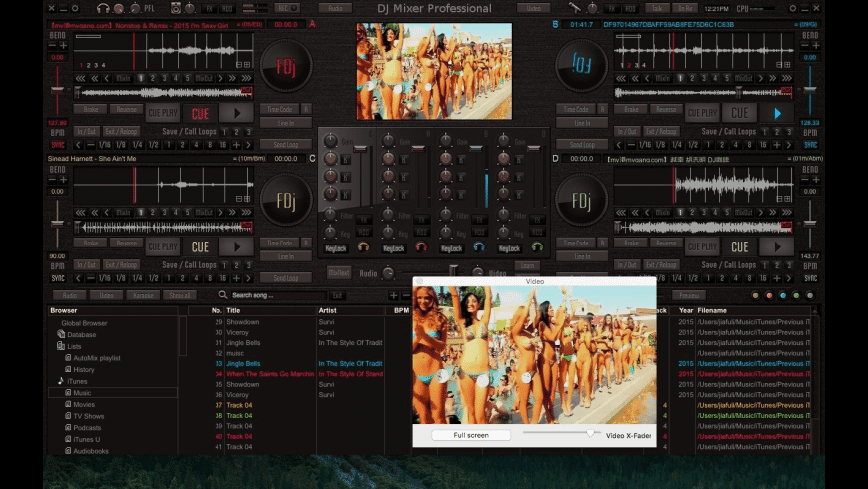Switch to the Video tab above the browser
The image size is (868, 489).
107,295
